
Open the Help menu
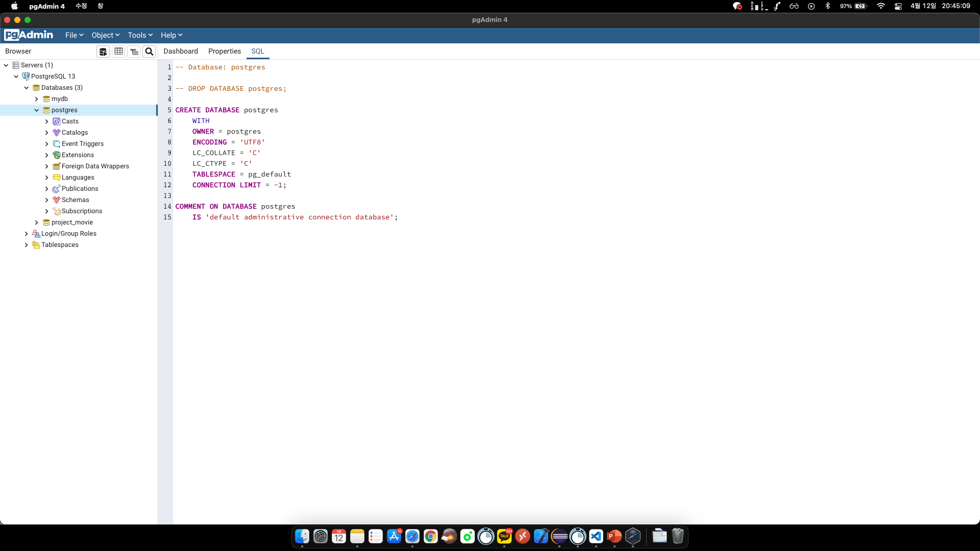[171, 35]
